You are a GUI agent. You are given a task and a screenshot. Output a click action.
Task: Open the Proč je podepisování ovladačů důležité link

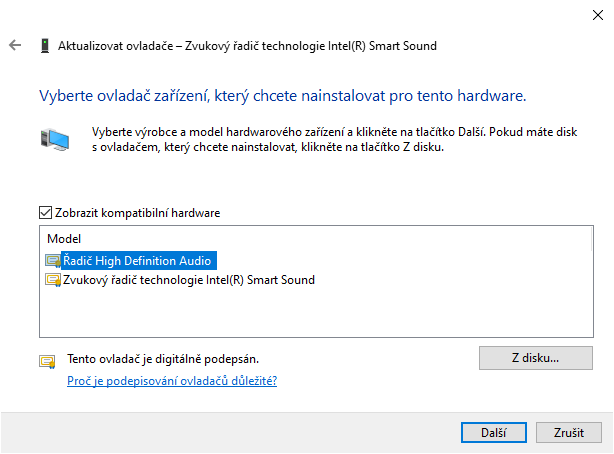click(172, 381)
